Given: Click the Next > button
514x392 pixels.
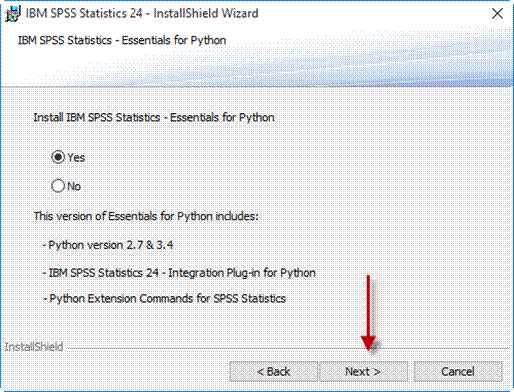Looking at the screenshot, I should [x=363, y=371].
